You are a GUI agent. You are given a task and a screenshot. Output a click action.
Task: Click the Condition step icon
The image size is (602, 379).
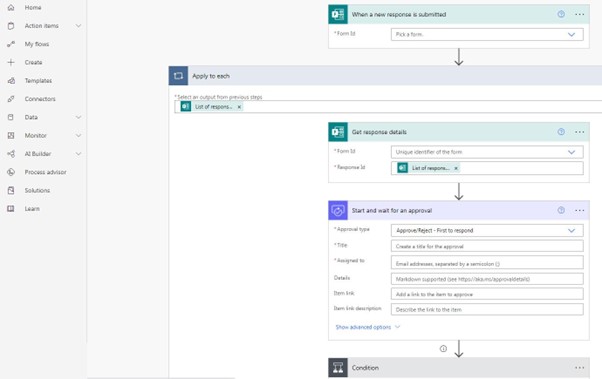pos(338,367)
